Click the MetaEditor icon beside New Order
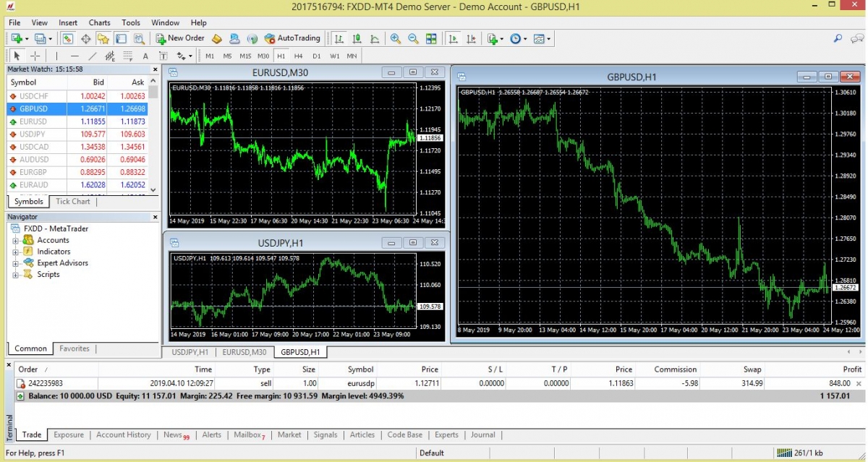 [x=217, y=38]
